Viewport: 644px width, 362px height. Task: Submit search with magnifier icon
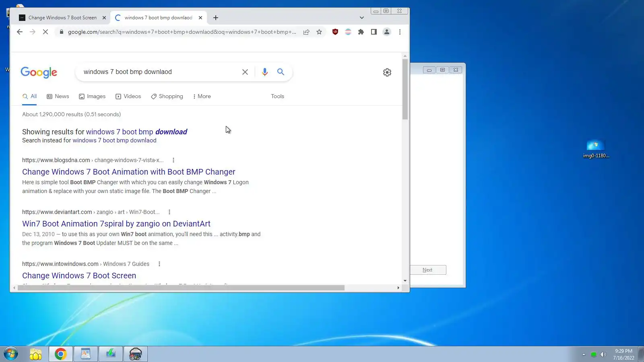tap(281, 72)
